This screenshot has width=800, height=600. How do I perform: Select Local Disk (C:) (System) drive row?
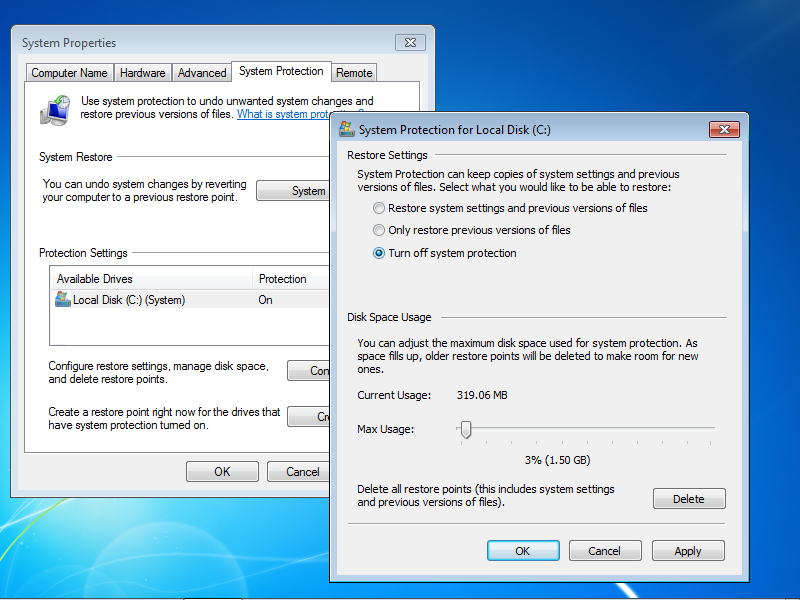point(190,299)
